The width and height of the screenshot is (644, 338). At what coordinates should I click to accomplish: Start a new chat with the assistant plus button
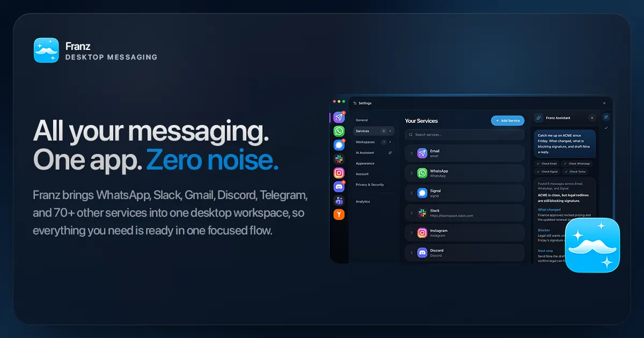tap(592, 118)
